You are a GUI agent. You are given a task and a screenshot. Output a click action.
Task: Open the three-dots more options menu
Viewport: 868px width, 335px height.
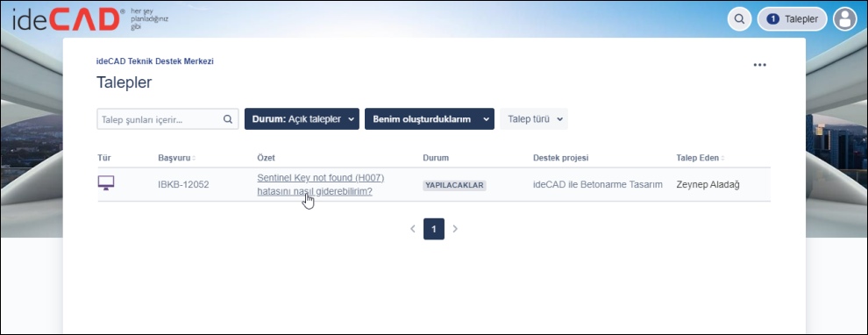pos(760,65)
